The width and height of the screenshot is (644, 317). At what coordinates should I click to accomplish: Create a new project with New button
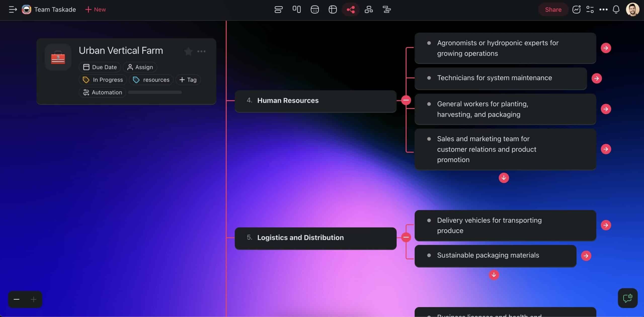point(95,9)
